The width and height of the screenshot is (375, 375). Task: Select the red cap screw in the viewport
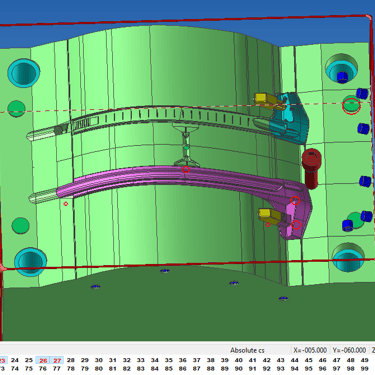pos(312,168)
